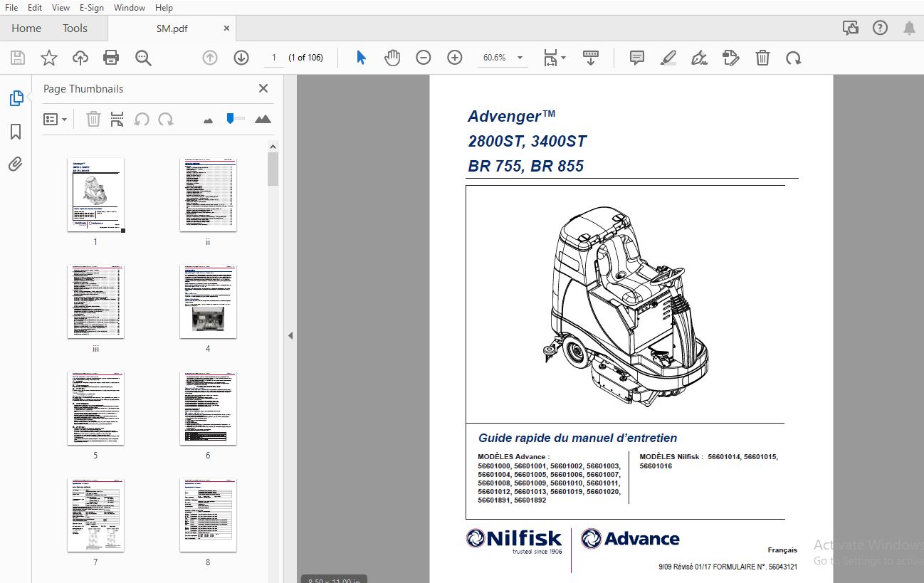
Task: Open the thumbnail panel options dropdown
Action: pos(56,119)
